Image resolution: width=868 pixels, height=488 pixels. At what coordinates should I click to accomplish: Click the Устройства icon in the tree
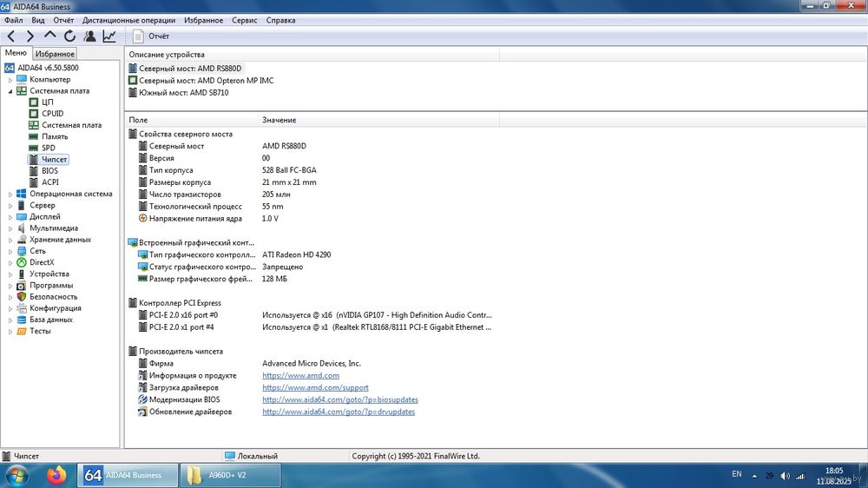[x=22, y=274]
